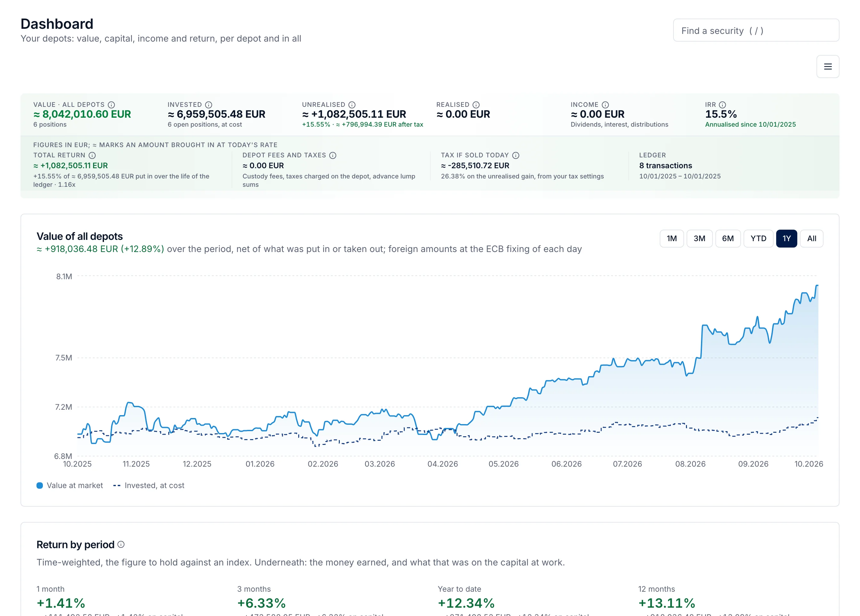The image size is (860, 616).
Task: Open the hamburger menu button
Action: [x=827, y=67]
